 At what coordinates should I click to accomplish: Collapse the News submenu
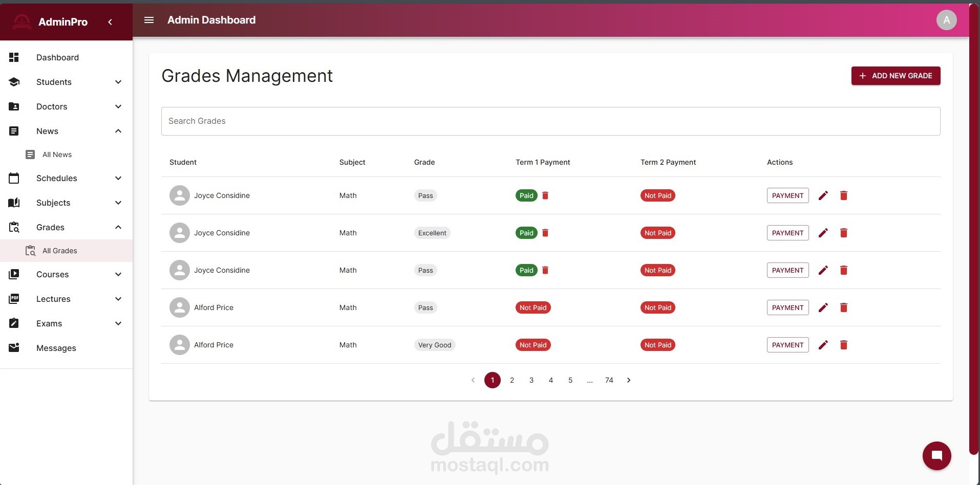pyautogui.click(x=118, y=131)
